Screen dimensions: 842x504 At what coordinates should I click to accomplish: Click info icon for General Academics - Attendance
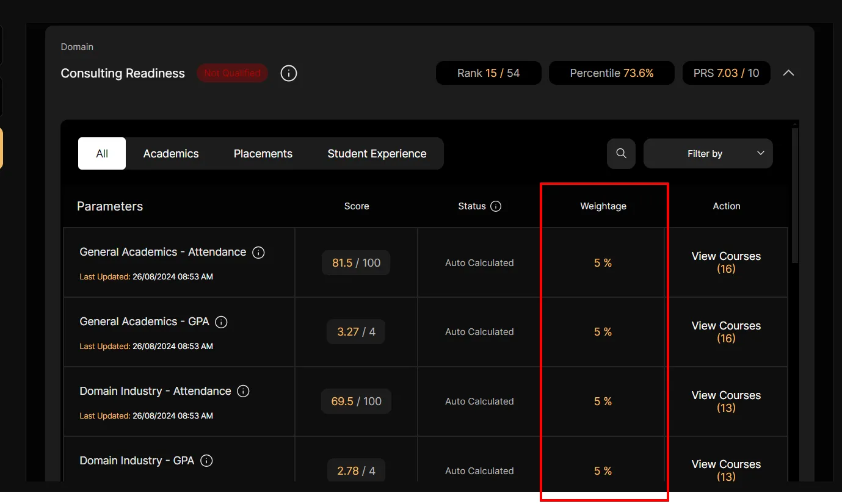(x=258, y=253)
